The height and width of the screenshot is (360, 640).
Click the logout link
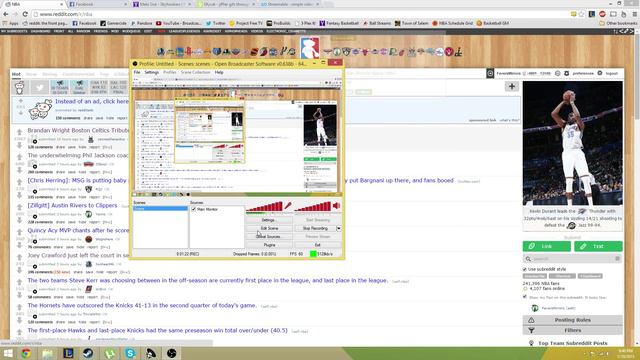pyautogui.click(x=611, y=73)
